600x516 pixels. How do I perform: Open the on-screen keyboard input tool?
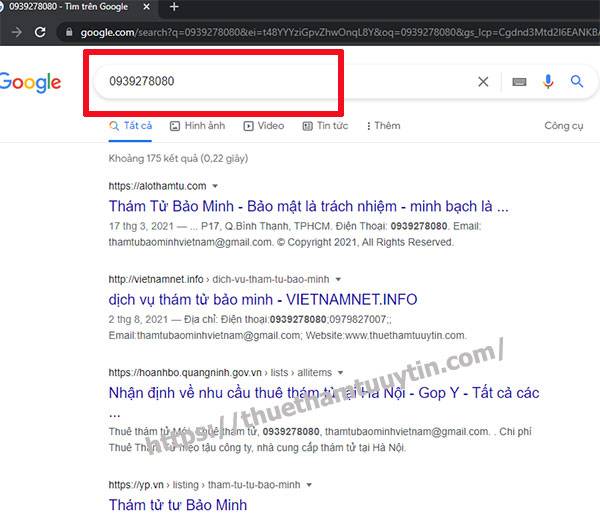coord(519,82)
